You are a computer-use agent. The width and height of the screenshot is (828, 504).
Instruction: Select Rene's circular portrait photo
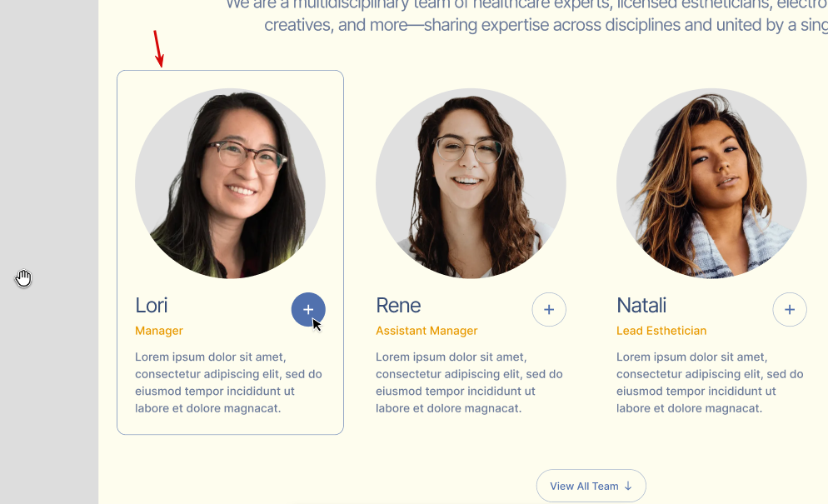pos(471,183)
